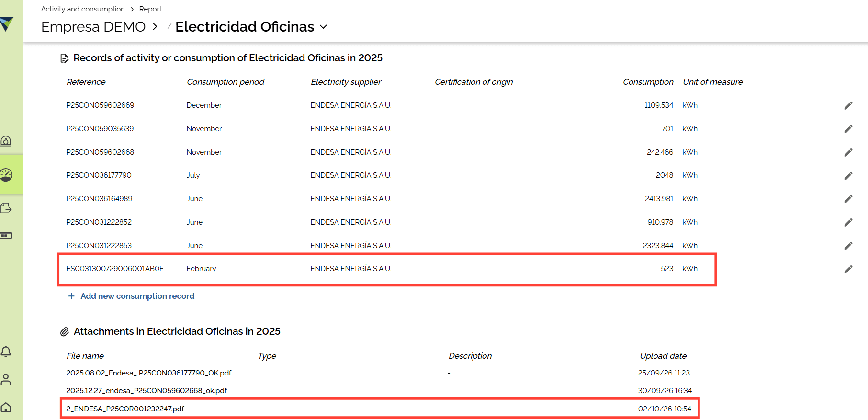Edit record P25CON031222852 with pencil icon
This screenshot has width=868, height=420.
848,222
